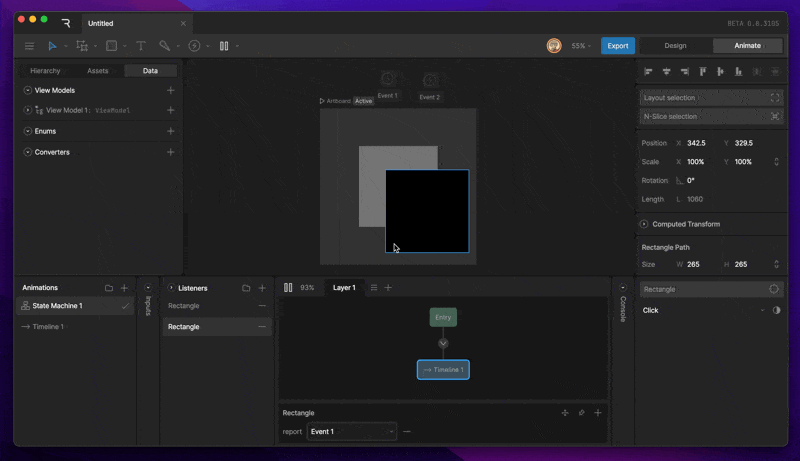Expand the Computed Transform section

coord(644,224)
